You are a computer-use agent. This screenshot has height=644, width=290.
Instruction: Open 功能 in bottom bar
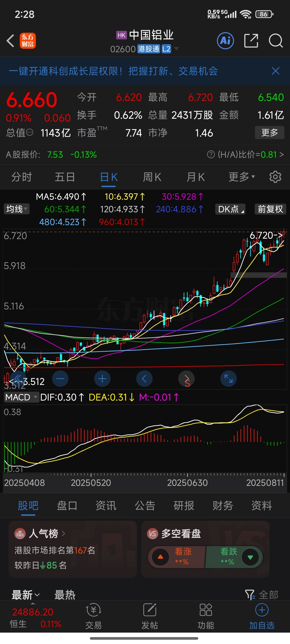point(206,616)
